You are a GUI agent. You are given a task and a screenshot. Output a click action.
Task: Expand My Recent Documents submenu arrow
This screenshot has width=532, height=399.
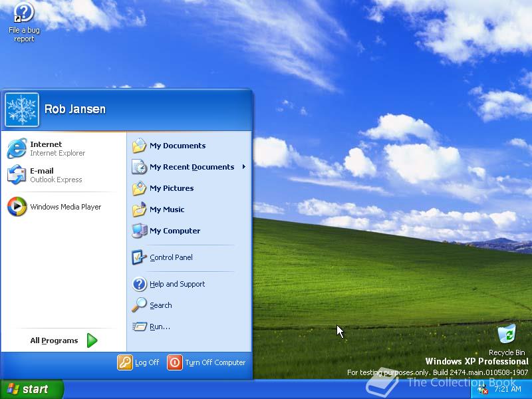pyautogui.click(x=243, y=167)
